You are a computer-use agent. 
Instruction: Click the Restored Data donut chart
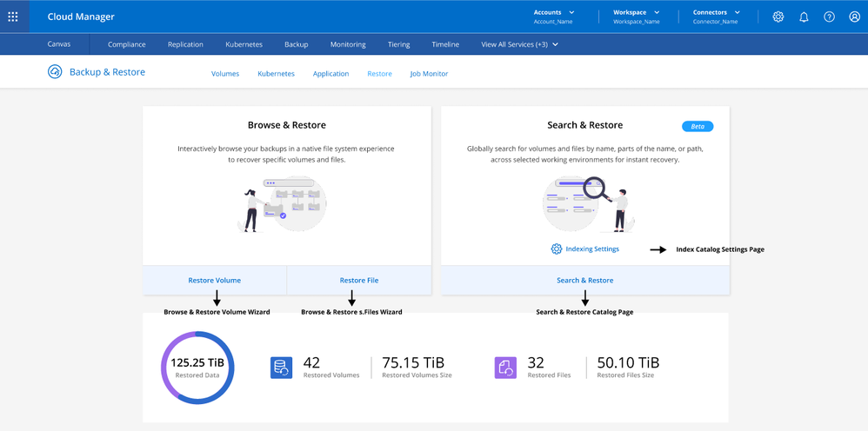(x=197, y=368)
